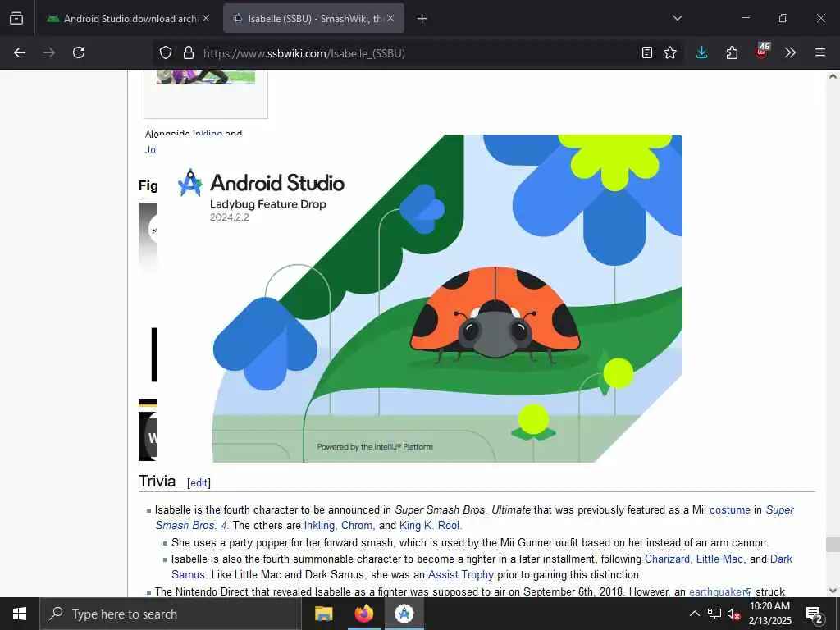Open the clock and date flyout

[x=769, y=614]
